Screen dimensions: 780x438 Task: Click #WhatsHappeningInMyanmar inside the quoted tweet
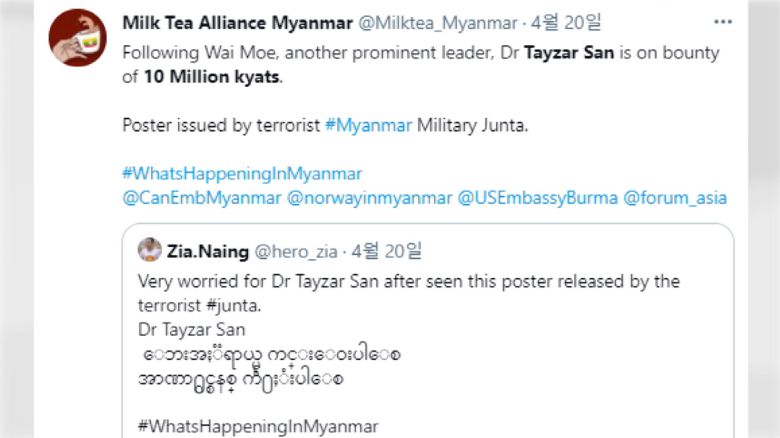point(258,426)
